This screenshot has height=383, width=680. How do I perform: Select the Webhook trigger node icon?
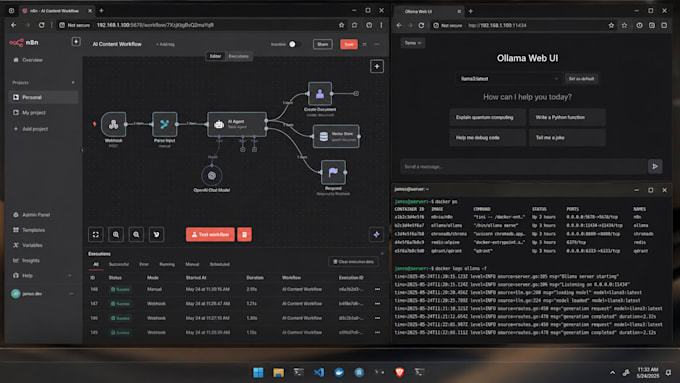(114, 124)
